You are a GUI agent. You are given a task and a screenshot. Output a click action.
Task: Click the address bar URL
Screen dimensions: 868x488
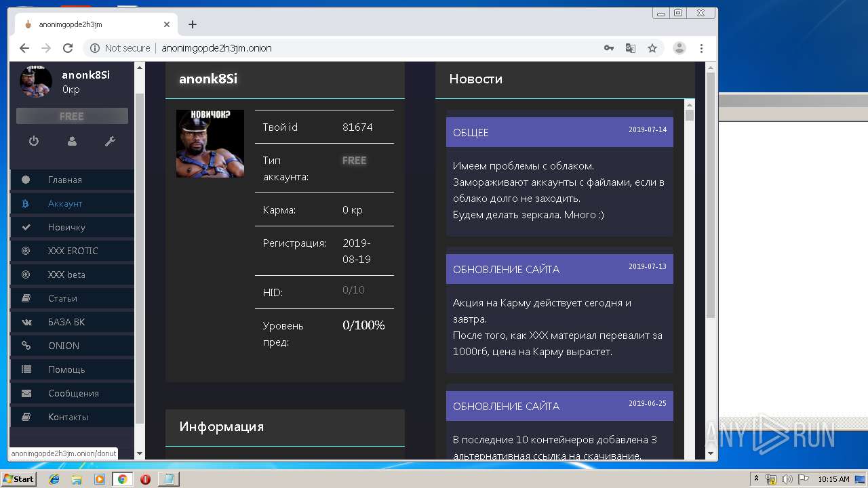click(216, 48)
